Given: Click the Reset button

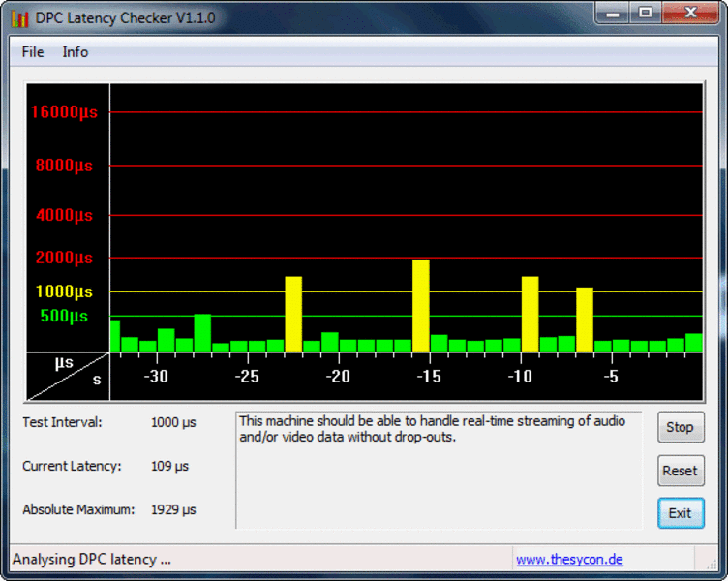Looking at the screenshot, I should coord(681,471).
